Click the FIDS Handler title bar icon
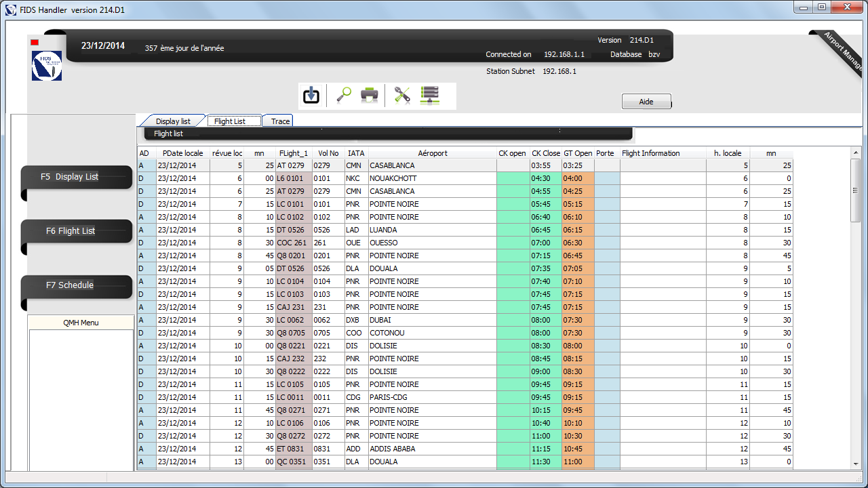 pos(10,10)
